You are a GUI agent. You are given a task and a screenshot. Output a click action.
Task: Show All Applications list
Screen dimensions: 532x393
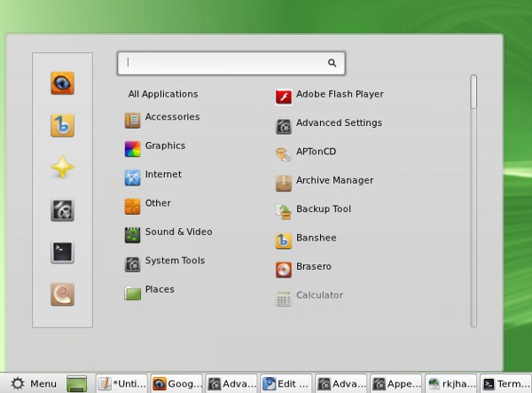pyautogui.click(x=163, y=94)
